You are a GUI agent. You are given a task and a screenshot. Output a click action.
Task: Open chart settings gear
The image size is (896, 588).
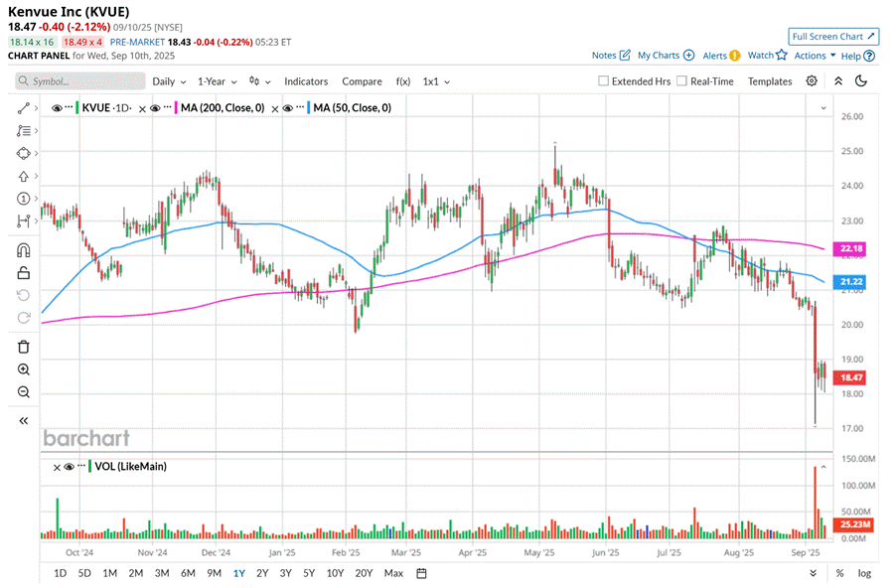pos(812,81)
